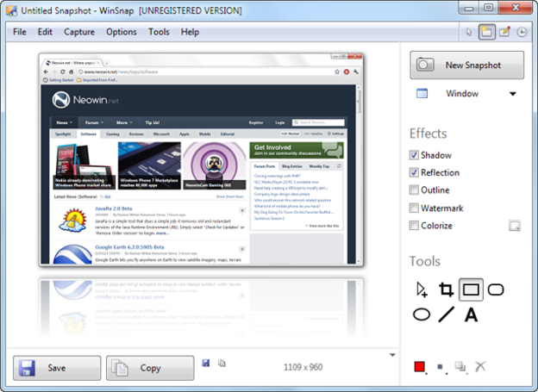Viewport: 538px width, 392px height.
Task: Open the Help menu
Action: [x=190, y=32]
